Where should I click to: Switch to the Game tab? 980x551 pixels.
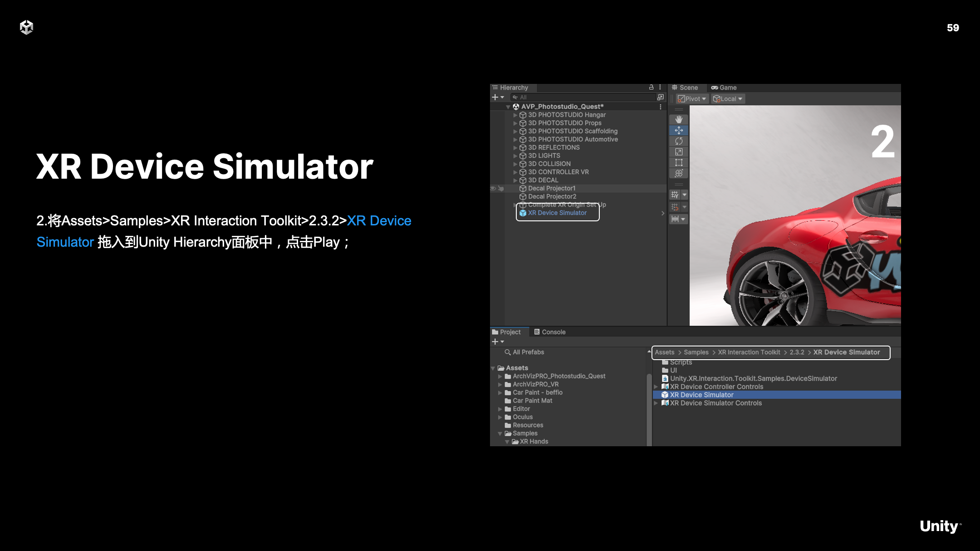click(724, 88)
